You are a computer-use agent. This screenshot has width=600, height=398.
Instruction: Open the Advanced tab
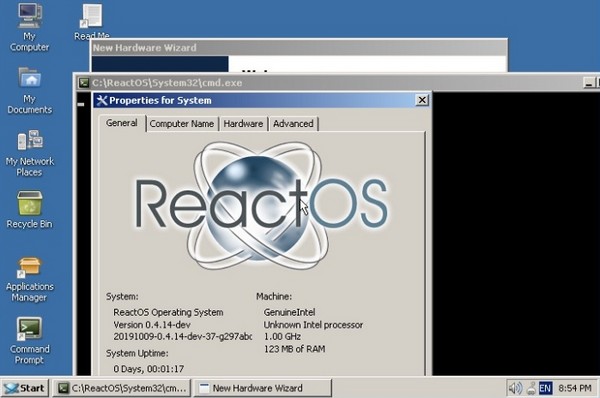293,124
